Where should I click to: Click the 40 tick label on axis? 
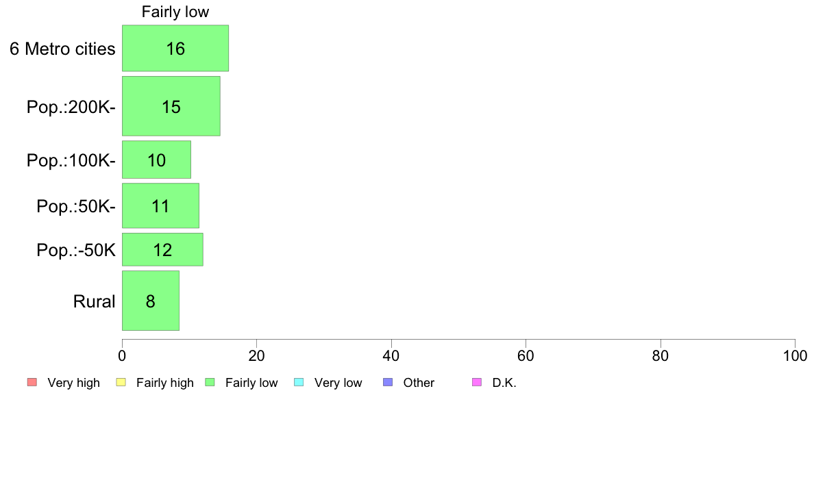tap(391, 355)
